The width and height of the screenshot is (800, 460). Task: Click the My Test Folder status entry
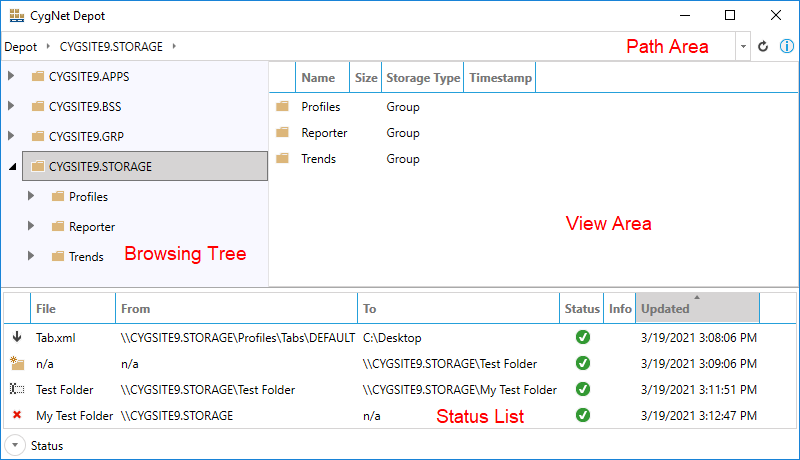point(74,416)
